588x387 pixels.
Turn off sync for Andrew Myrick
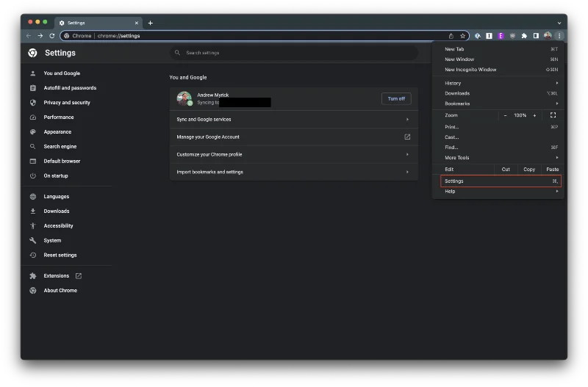pyautogui.click(x=396, y=98)
